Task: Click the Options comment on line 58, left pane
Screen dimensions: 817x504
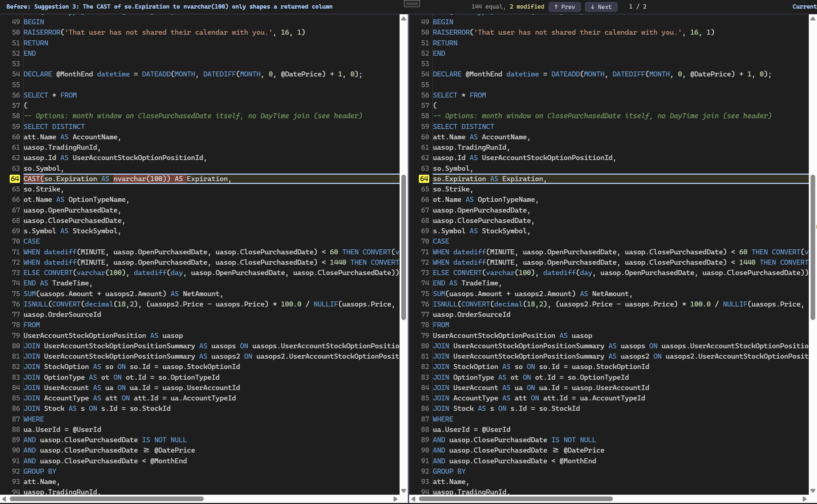Action: point(193,116)
